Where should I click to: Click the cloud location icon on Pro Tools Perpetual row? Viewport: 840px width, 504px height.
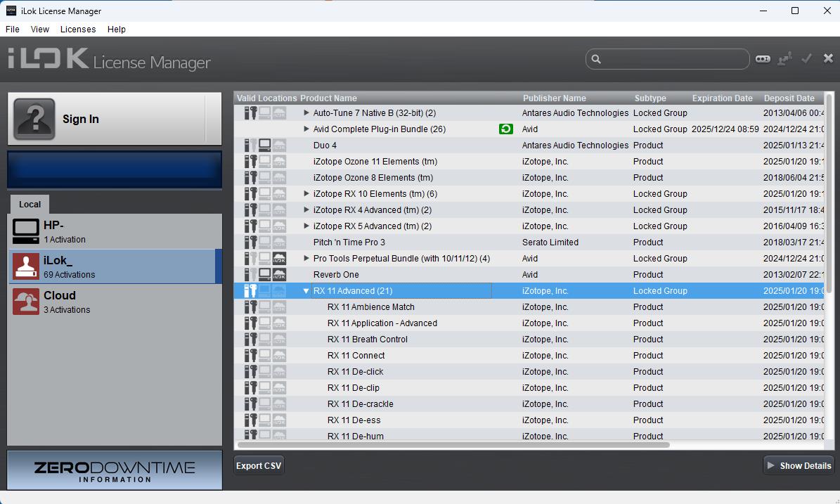pyautogui.click(x=279, y=259)
